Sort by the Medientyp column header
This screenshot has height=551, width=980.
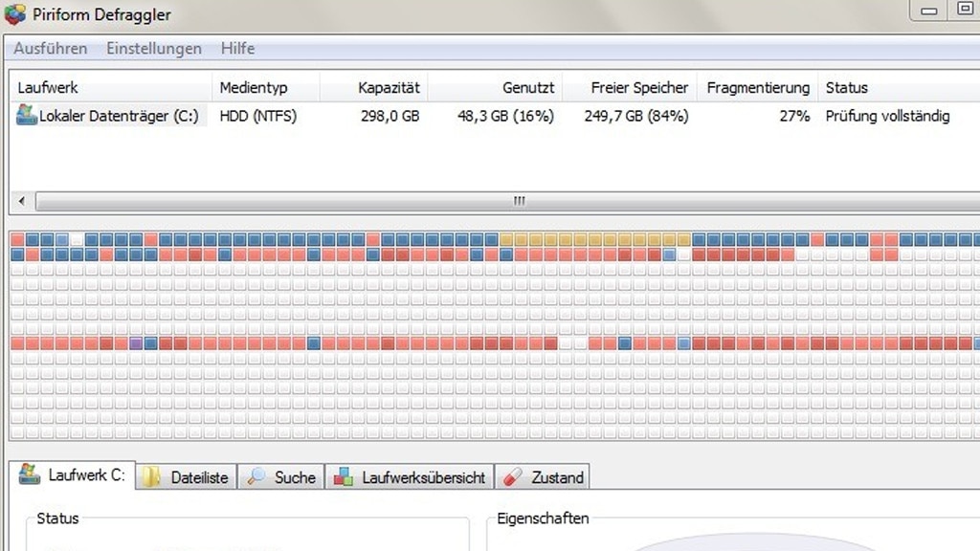pos(266,87)
